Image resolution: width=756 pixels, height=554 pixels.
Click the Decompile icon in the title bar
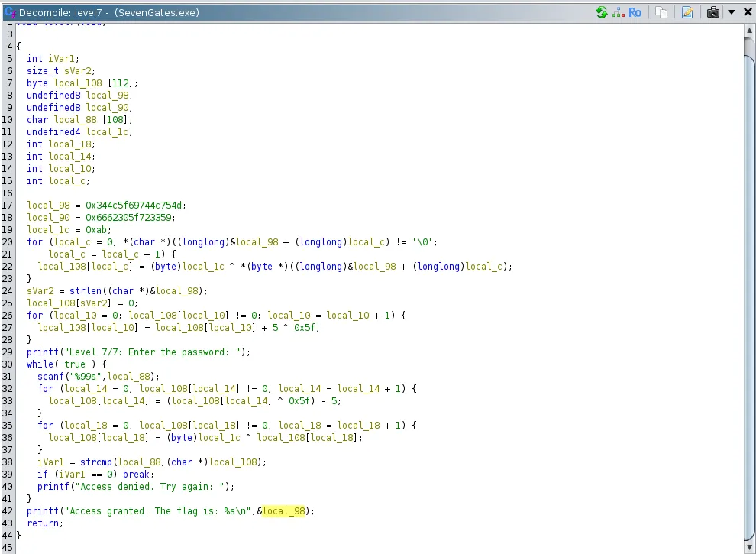(8, 12)
